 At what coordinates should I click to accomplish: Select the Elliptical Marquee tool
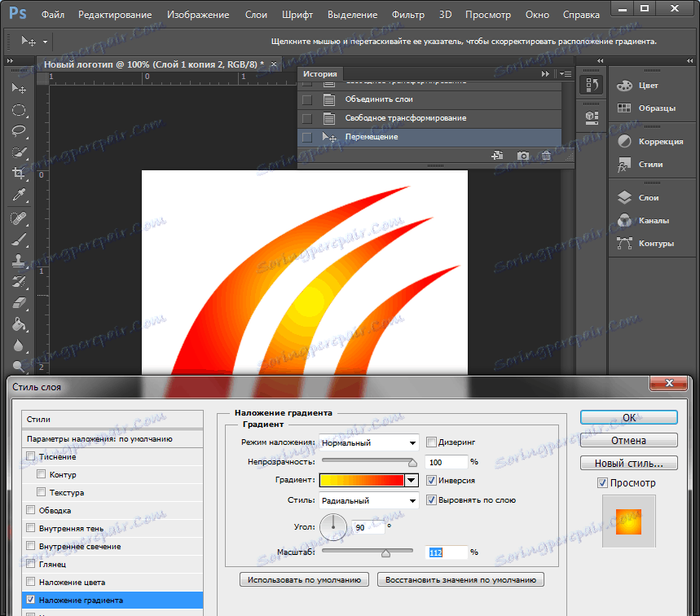point(19,110)
